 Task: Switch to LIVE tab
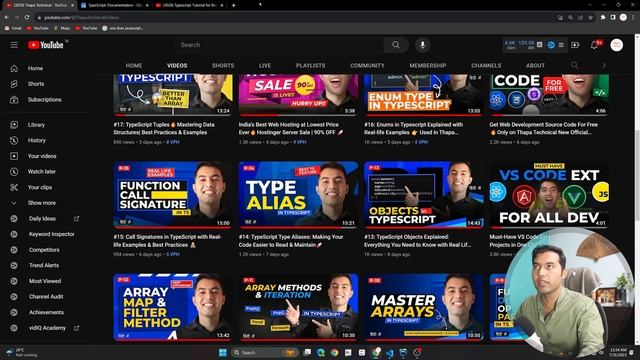265,65
